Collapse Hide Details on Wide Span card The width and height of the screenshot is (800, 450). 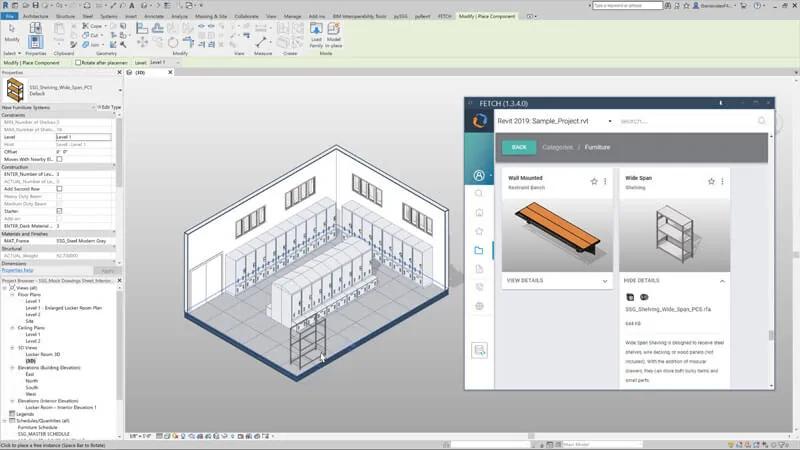click(674, 281)
